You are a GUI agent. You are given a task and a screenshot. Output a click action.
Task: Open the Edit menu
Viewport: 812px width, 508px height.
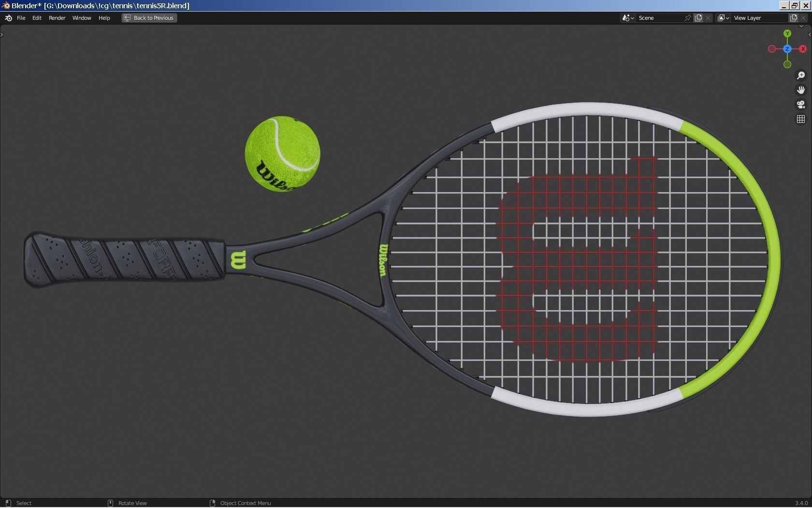[37, 18]
